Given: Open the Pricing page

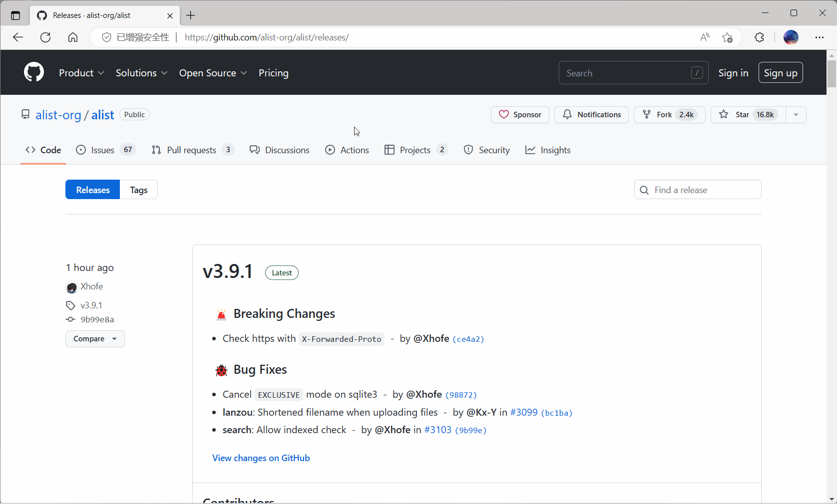Looking at the screenshot, I should tap(273, 73).
